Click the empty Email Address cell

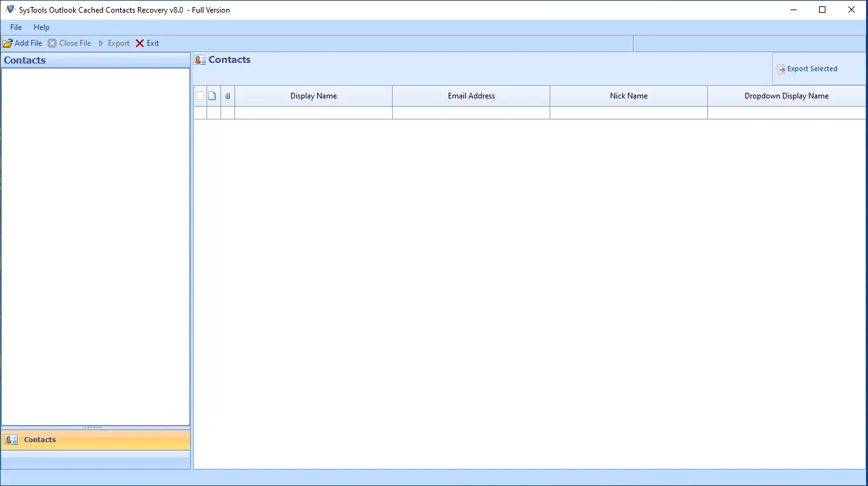coord(471,112)
